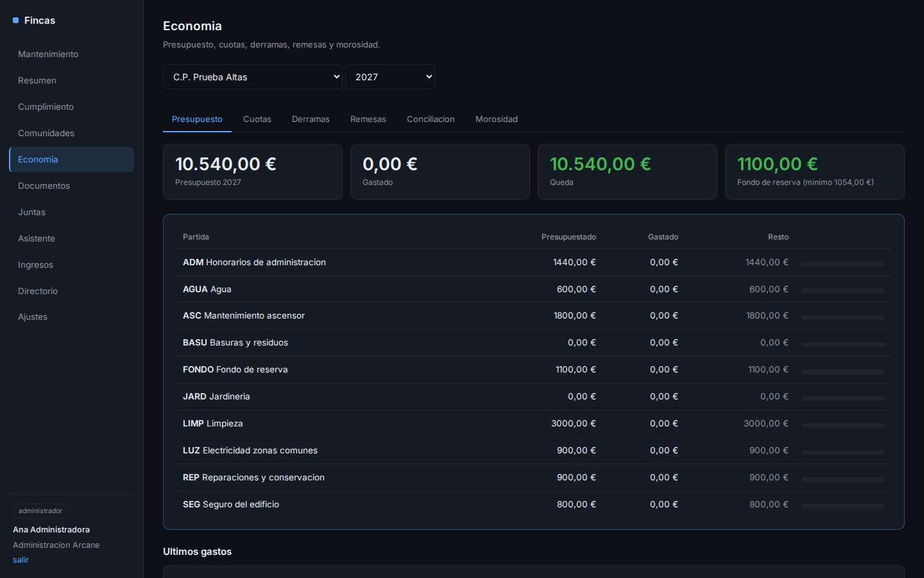Go to Juntas in the sidebar
Image resolution: width=924 pixels, height=578 pixels.
(x=71, y=212)
